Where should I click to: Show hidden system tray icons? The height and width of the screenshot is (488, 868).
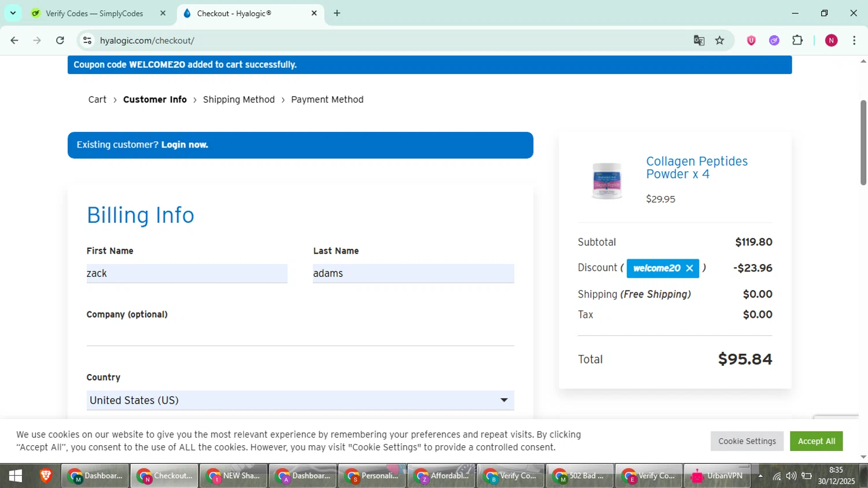point(760,476)
